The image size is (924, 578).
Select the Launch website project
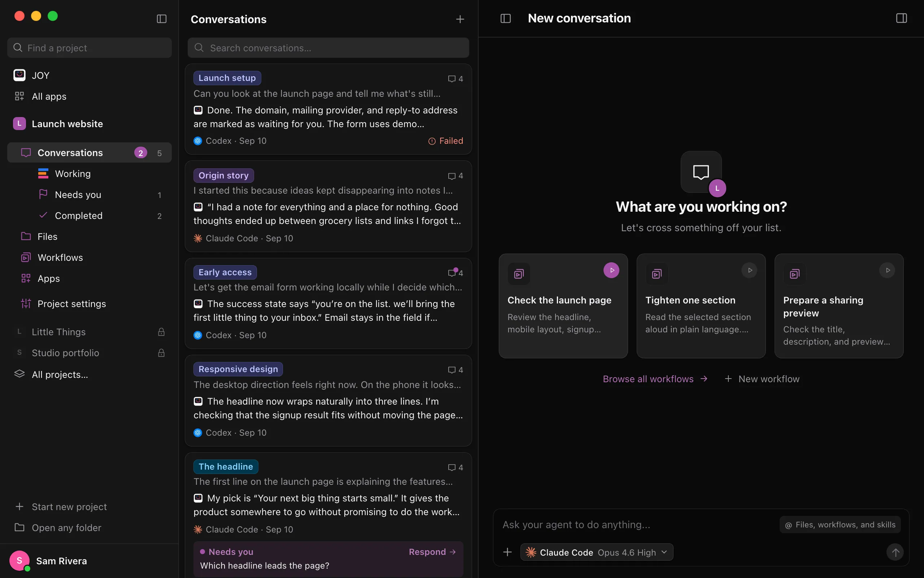pos(90,124)
